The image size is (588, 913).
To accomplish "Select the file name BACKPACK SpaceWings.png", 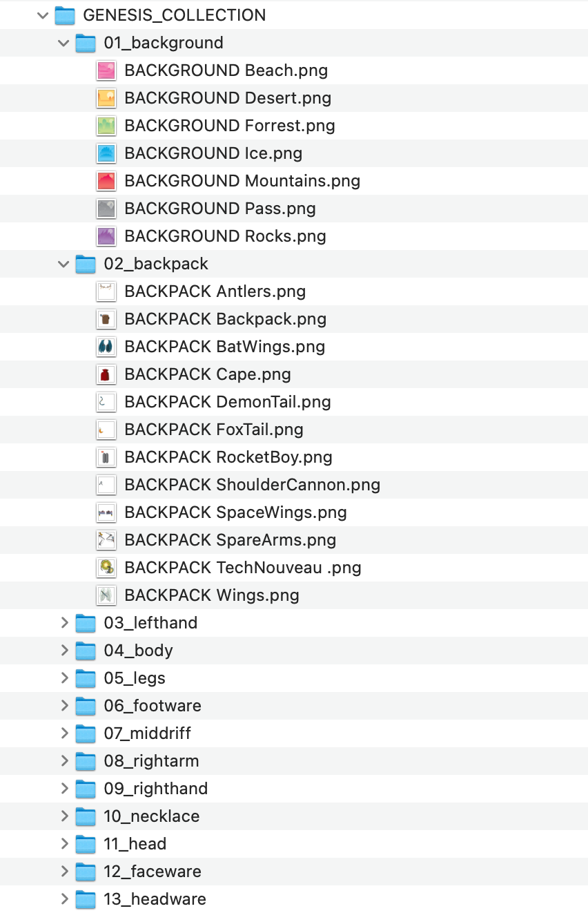I will [236, 512].
